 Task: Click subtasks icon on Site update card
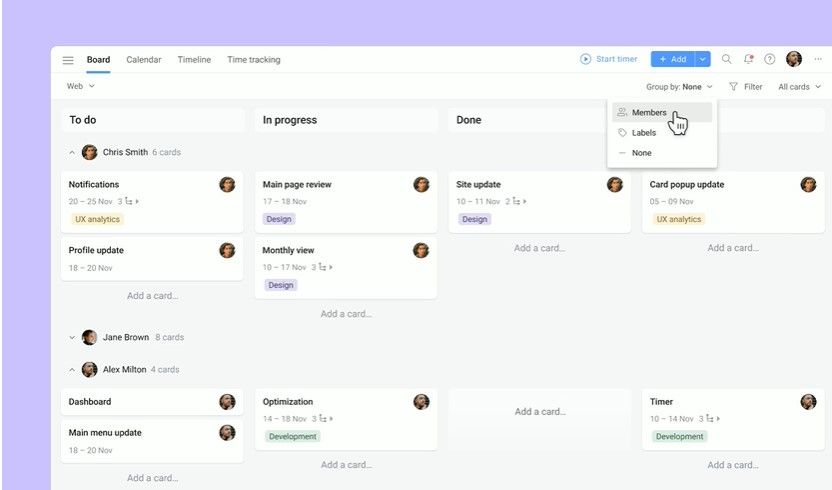(516, 201)
